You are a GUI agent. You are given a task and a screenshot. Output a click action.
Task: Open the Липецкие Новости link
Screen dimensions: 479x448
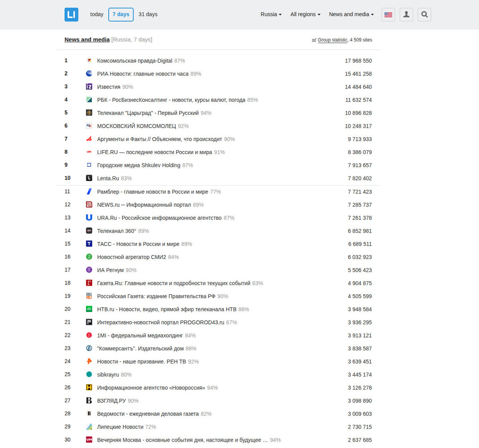click(x=120, y=427)
